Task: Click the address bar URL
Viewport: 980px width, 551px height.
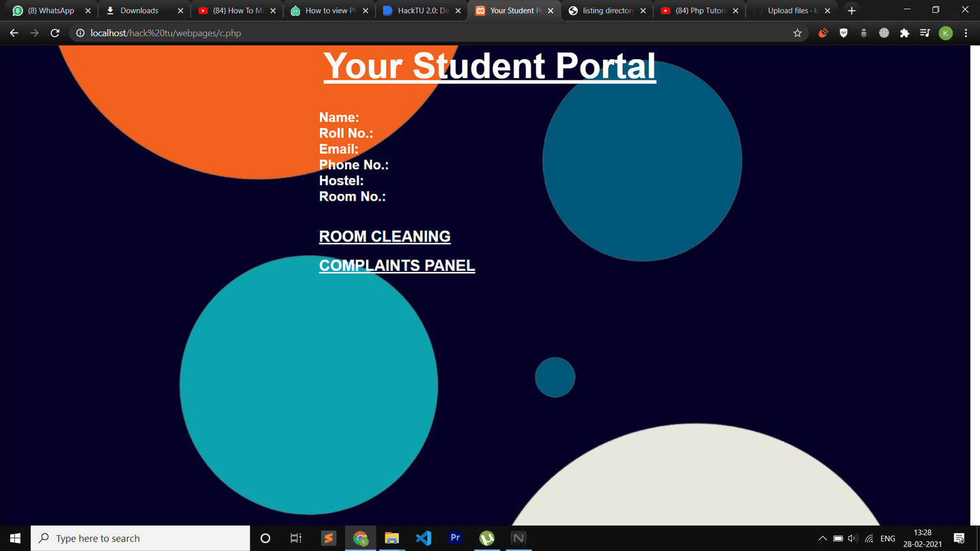Action: (x=165, y=33)
